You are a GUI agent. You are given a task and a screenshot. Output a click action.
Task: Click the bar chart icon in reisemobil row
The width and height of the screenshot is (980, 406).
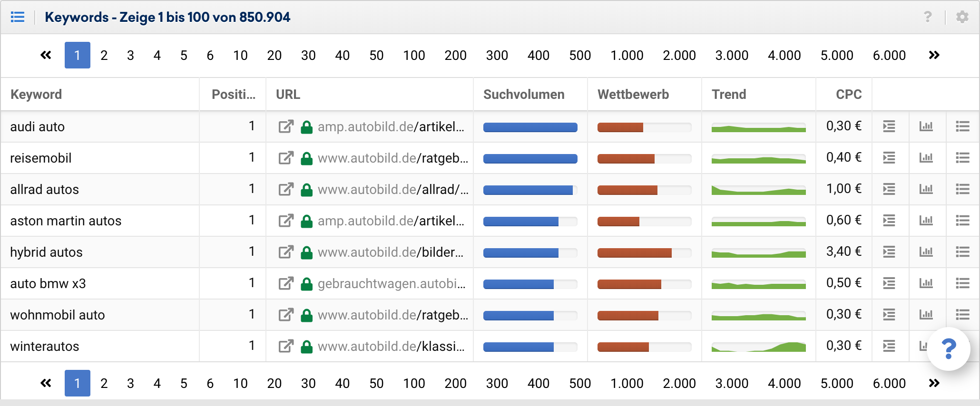click(x=926, y=158)
